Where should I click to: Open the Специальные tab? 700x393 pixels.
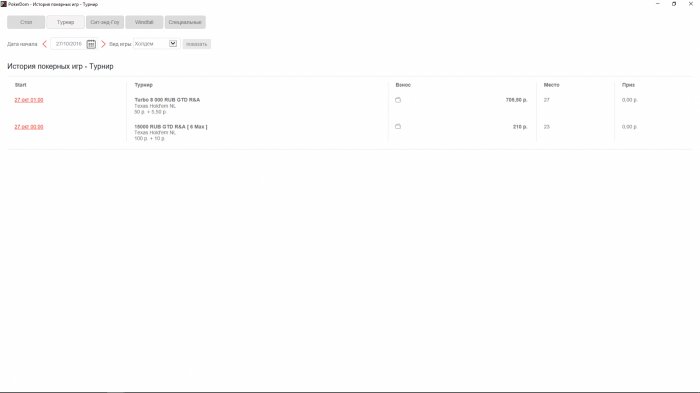185,22
